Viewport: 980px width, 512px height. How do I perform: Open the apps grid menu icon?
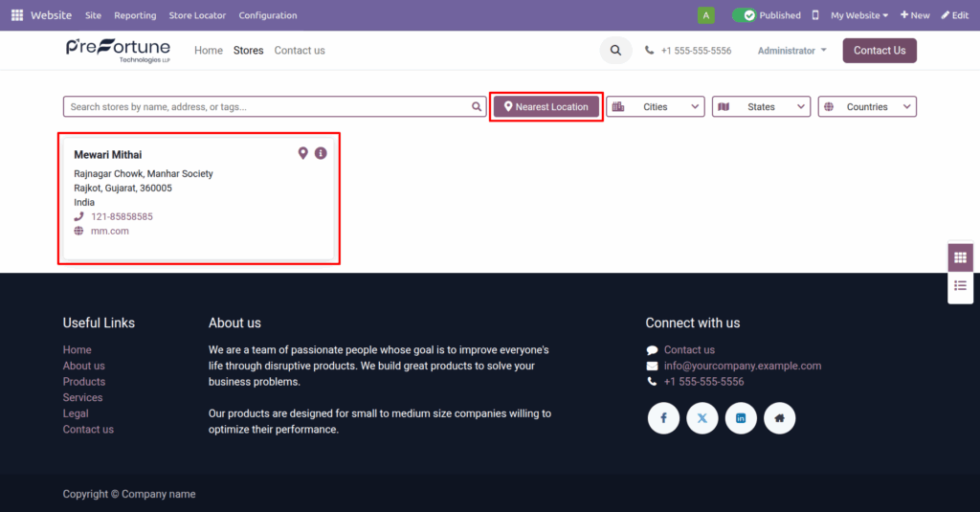coord(17,15)
